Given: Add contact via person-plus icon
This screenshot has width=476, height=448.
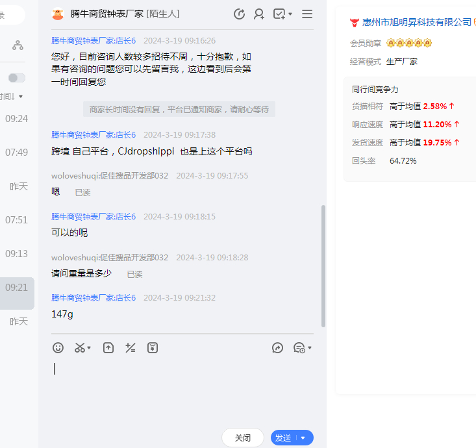Looking at the screenshot, I should [258, 14].
